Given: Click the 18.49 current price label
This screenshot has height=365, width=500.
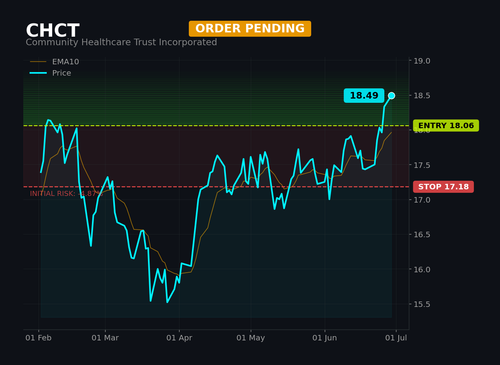Looking at the screenshot, I should [x=364, y=96].
